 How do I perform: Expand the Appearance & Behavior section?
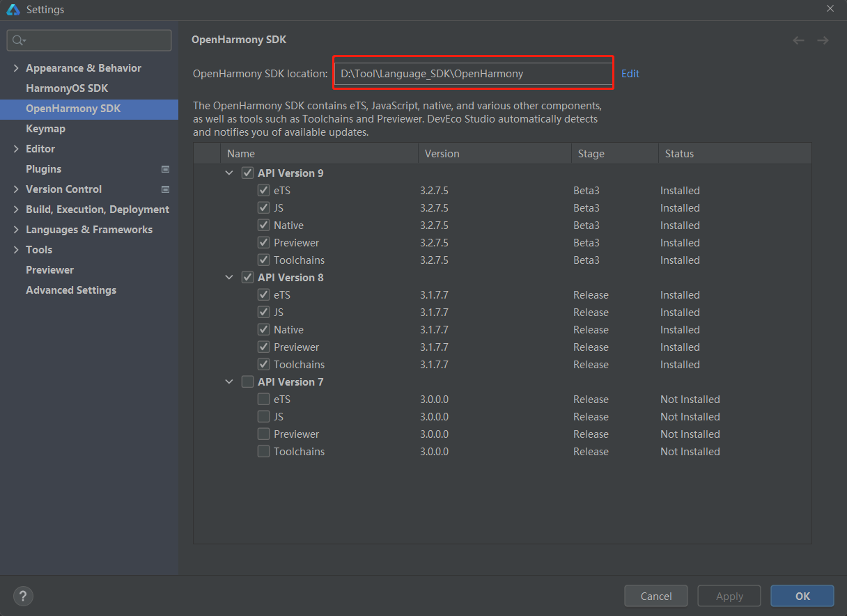(x=16, y=68)
